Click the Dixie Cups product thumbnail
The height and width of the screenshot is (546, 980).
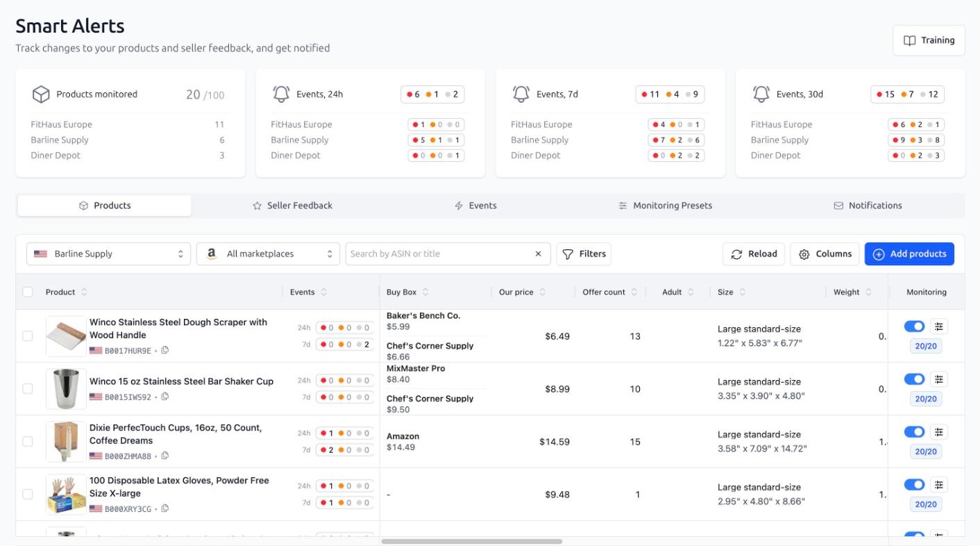66,442
